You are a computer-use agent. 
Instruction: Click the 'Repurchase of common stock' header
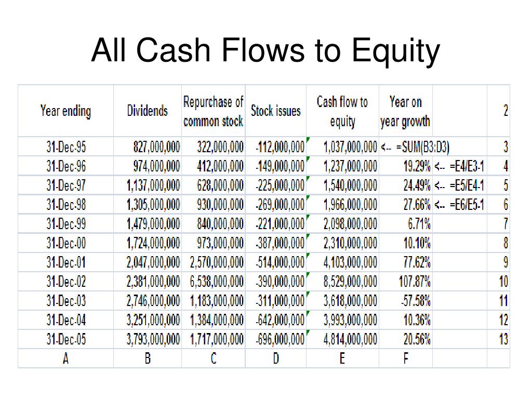(x=213, y=111)
